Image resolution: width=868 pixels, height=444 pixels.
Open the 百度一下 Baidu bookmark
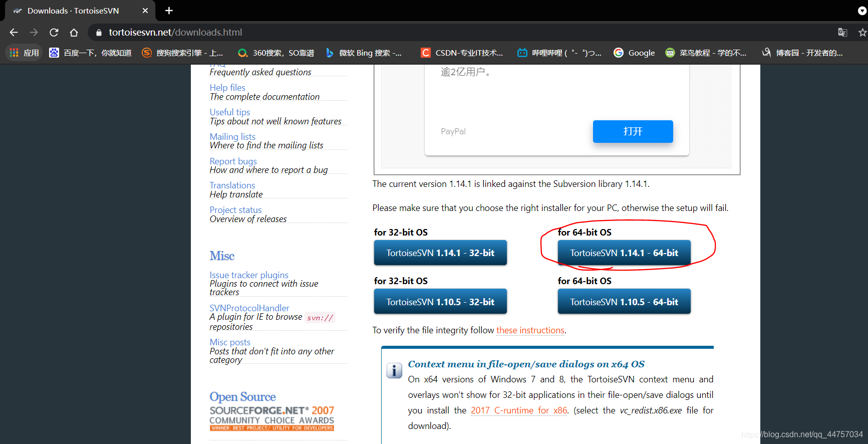point(90,53)
